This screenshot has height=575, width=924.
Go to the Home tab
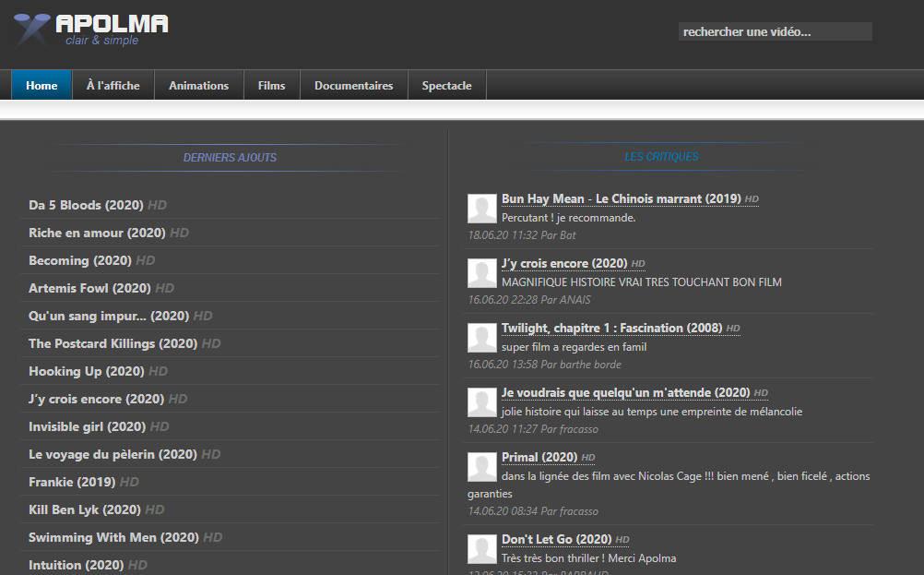pyautogui.click(x=41, y=86)
